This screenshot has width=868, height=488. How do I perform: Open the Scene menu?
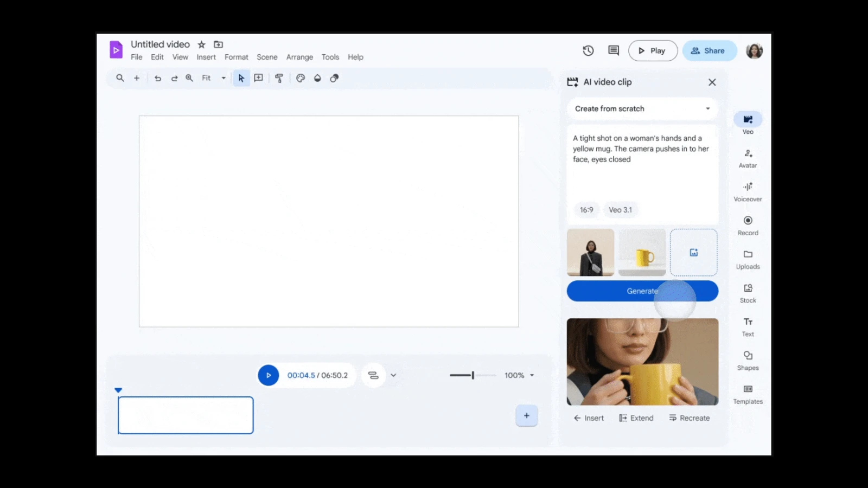coord(267,57)
